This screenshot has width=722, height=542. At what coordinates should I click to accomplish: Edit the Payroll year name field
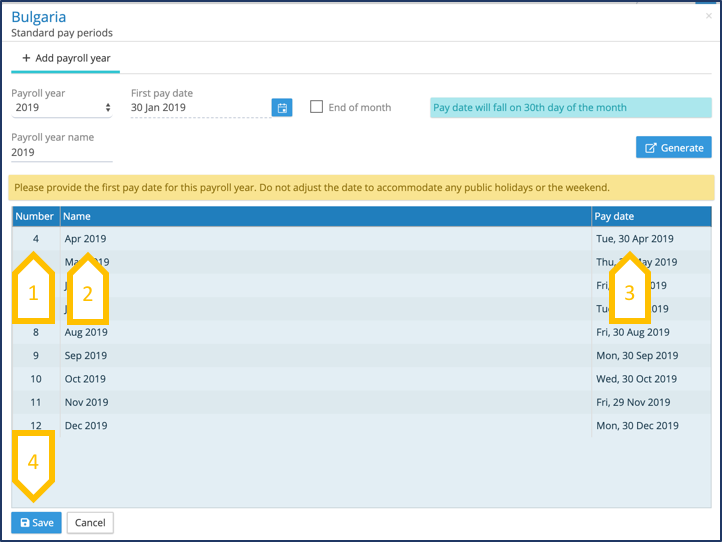(61, 153)
